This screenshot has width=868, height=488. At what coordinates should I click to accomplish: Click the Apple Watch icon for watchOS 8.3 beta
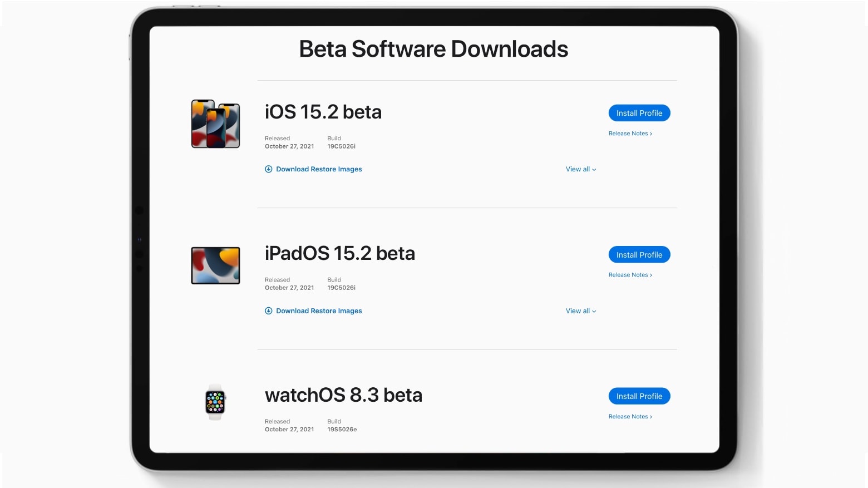[215, 402]
